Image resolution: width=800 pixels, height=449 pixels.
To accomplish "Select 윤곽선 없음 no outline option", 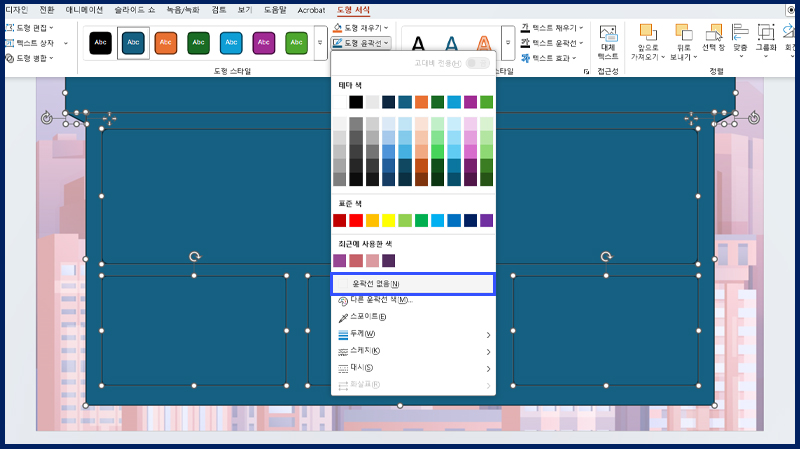I will [x=413, y=284].
